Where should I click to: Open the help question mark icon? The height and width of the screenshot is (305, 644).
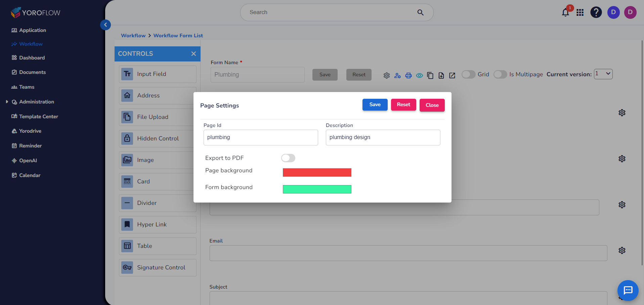pos(596,12)
